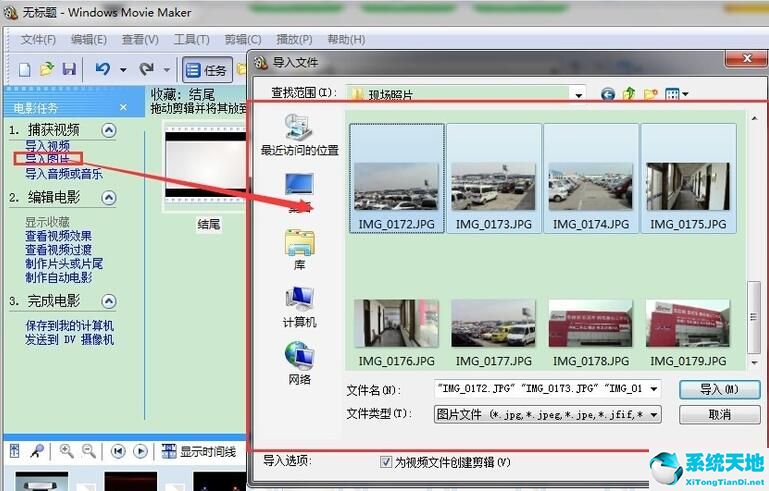Select the IMG_0175.JPG thumbnail
The width and height of the screenshot is (769, 491).
(688, 178)
